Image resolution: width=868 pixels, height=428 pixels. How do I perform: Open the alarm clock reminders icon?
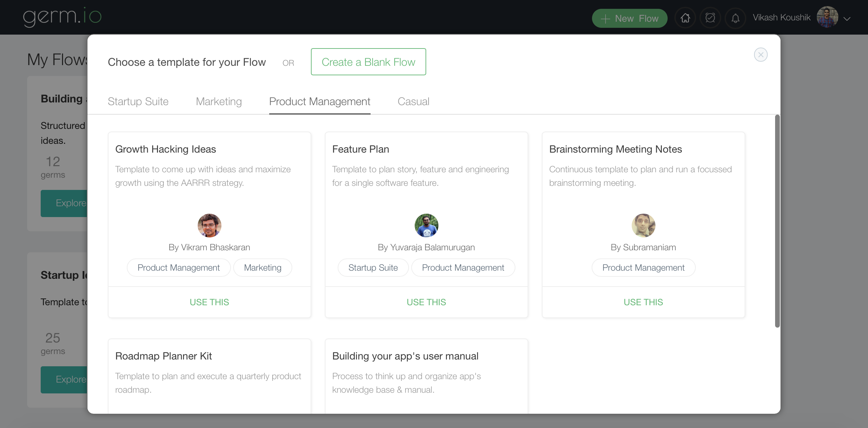point(710,18)
